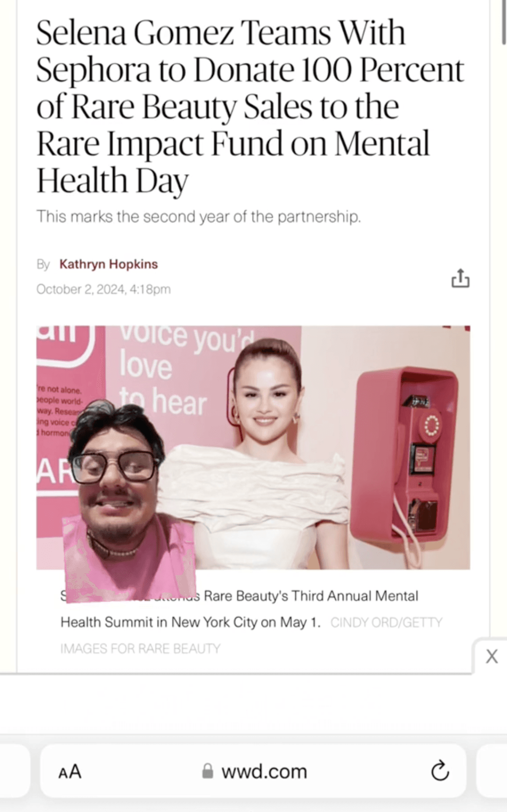This screenshot has height=812, width=507.
Task: Close the bottom ad banner with X
Action: [x=491, y=657]
